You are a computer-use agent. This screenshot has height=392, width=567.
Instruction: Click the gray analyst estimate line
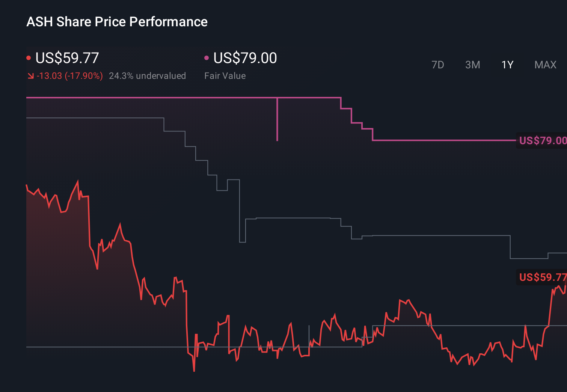point(94,118)
